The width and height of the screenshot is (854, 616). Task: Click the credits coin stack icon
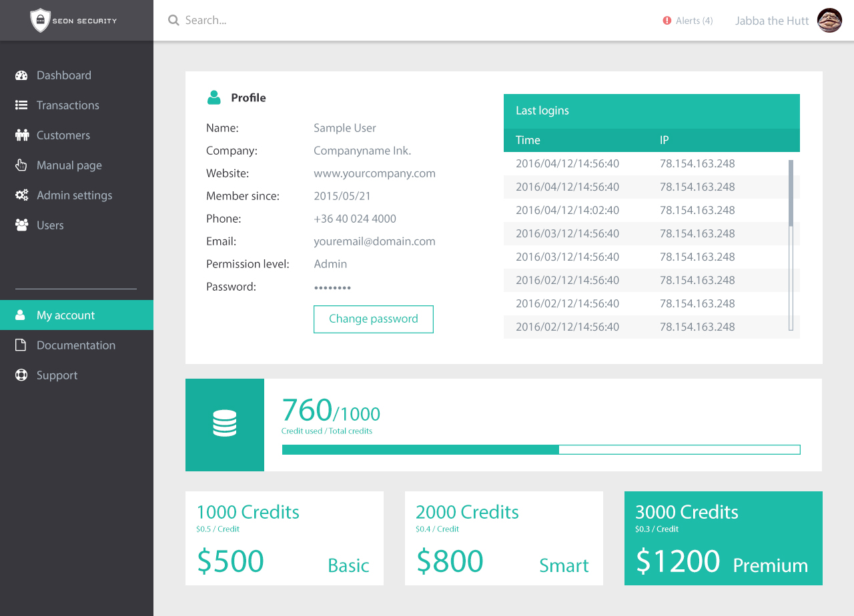pos(225,424)
